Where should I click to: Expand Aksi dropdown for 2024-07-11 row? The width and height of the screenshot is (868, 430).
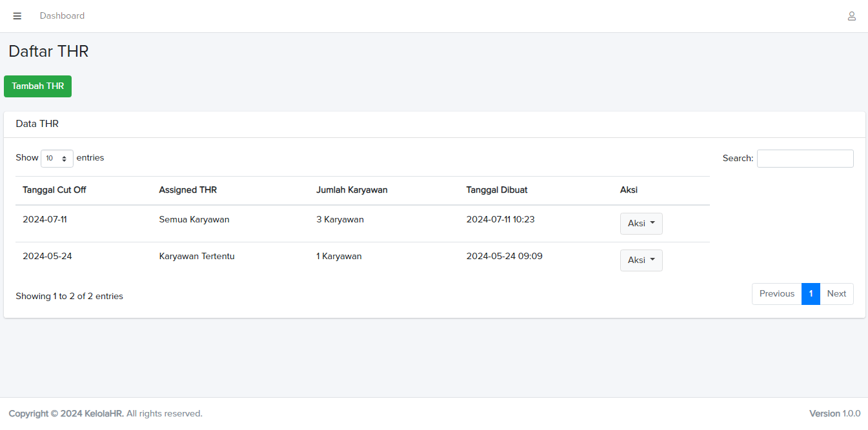coord(641,224)
